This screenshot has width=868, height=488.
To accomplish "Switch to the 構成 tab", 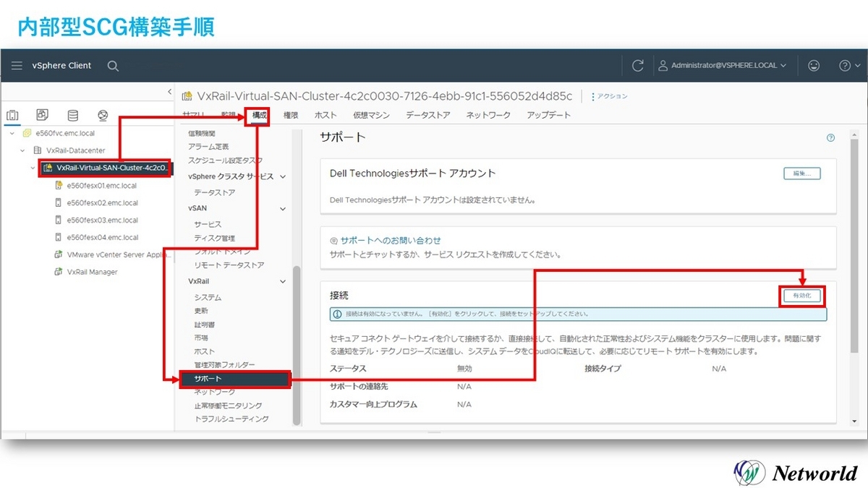I will click(259, 116).
